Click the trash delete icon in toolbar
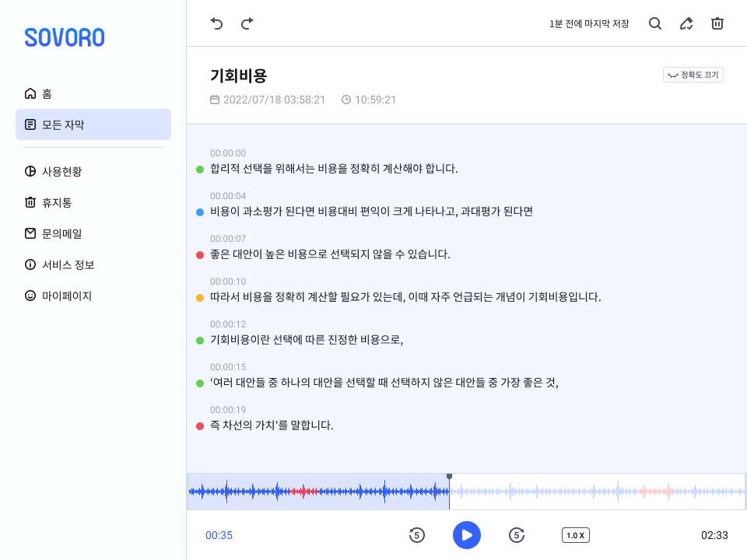The width and height of the screenshot is (747, 560). point(717,23)
